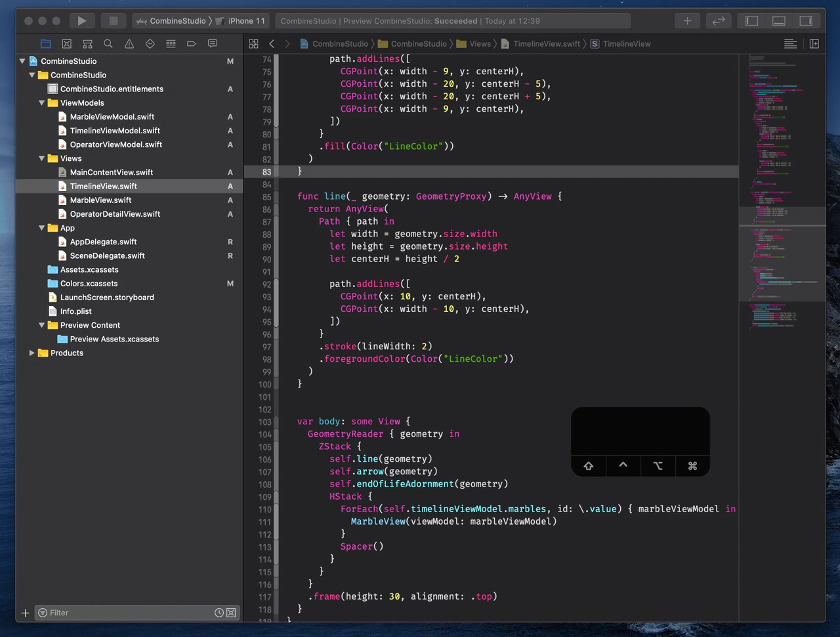The image size is (840, 637).
Task: Toggle the debug area panel
Action: [779, 21]
